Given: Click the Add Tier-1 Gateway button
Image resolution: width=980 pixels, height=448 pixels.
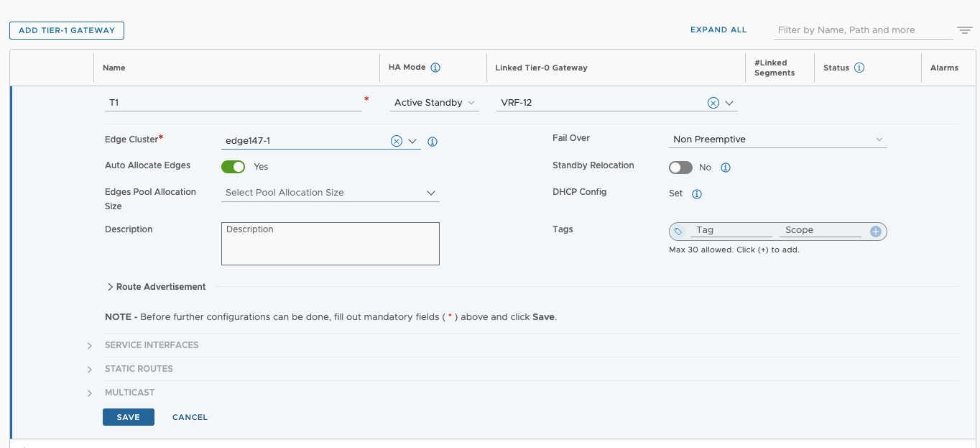Looking at the screenshot, I should coord(67,30).
